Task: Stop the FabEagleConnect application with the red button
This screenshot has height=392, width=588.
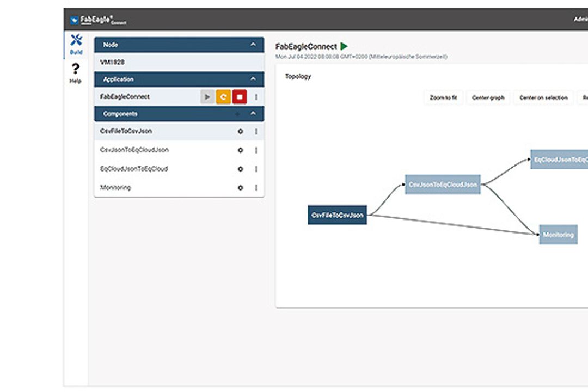Action: tap(240, 97)
